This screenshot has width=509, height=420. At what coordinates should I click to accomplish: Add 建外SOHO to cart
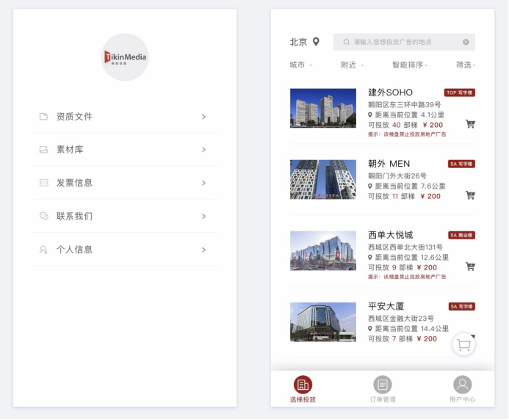point(470,124)
